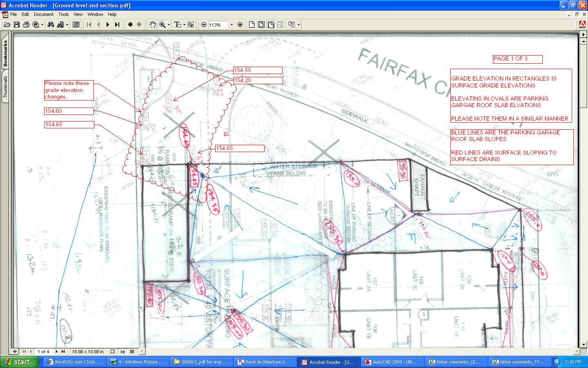Save a copy using the floppy disk icon
The height and width of the screenshot is (368, 588).
17,25
